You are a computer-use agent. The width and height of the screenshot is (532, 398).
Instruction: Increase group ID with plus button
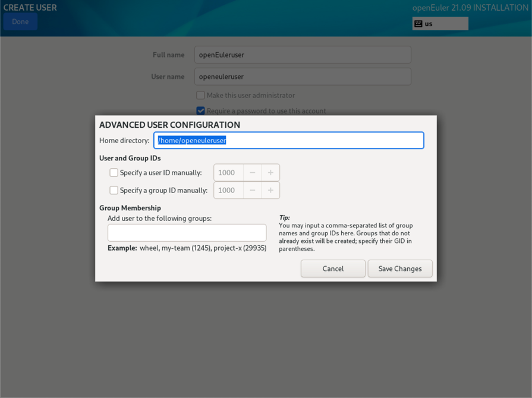[x=270, y=191]
